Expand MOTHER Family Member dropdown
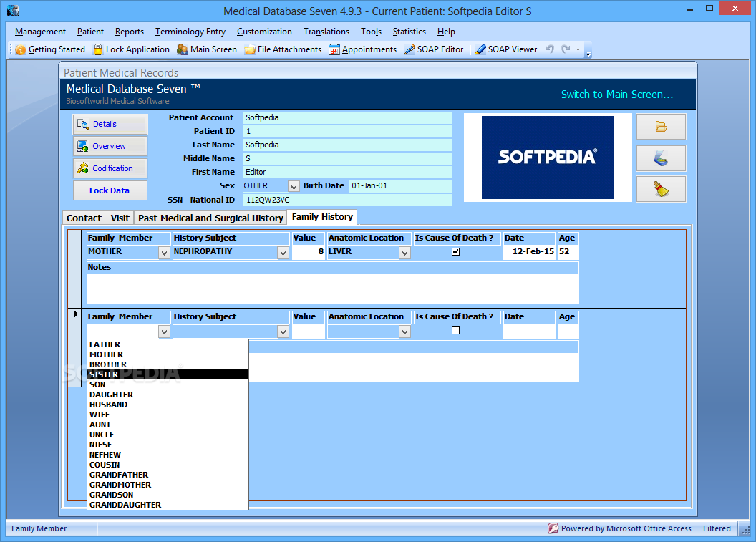This screenshot has height=542, width=756. click(164, 253)
